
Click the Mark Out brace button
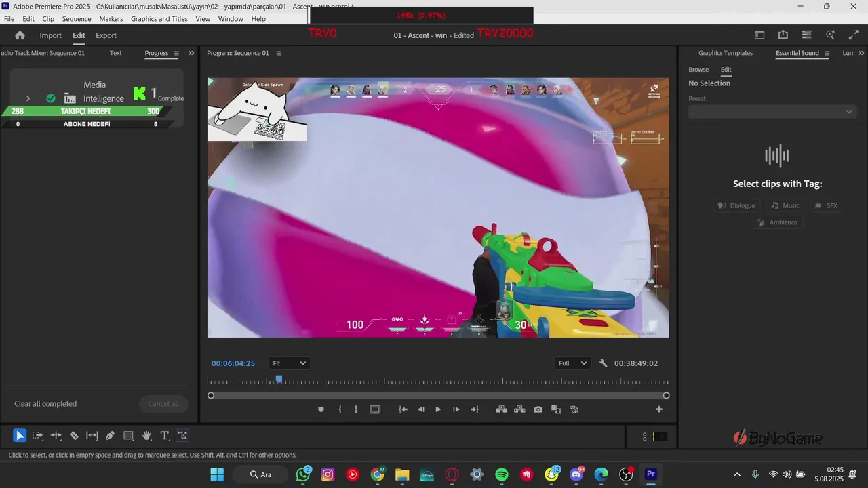coord(356,409)
